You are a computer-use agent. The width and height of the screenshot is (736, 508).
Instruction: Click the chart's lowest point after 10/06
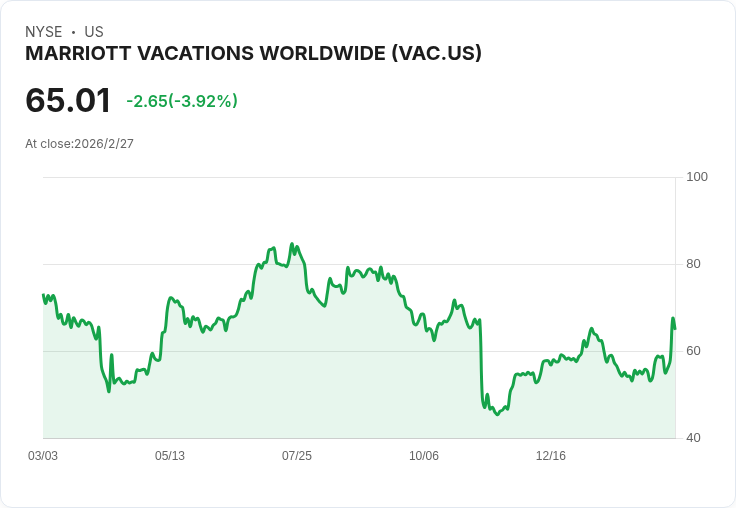pos(497,414)
